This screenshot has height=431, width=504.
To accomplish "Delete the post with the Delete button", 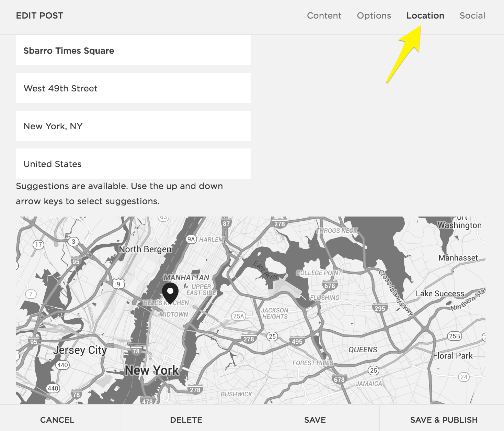I will click(x=186, y=420).
